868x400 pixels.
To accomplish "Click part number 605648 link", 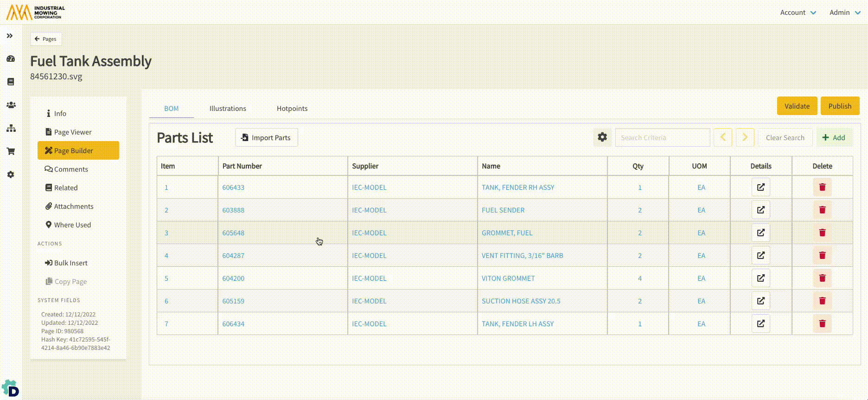I will click(x=233, y=233).
